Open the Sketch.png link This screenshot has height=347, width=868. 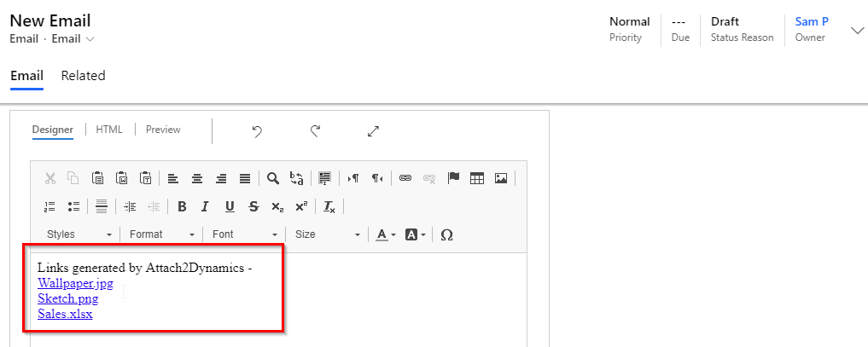click(x=68, y=299)
